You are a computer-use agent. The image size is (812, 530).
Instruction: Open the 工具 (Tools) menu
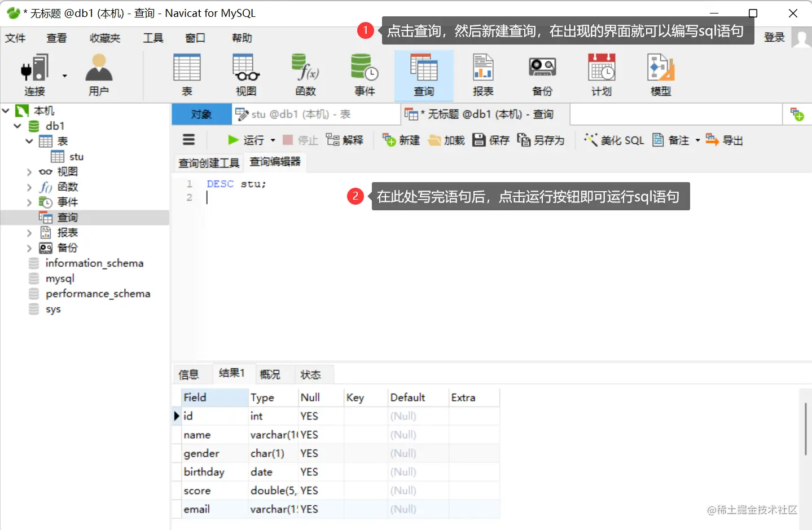point(153,38)
